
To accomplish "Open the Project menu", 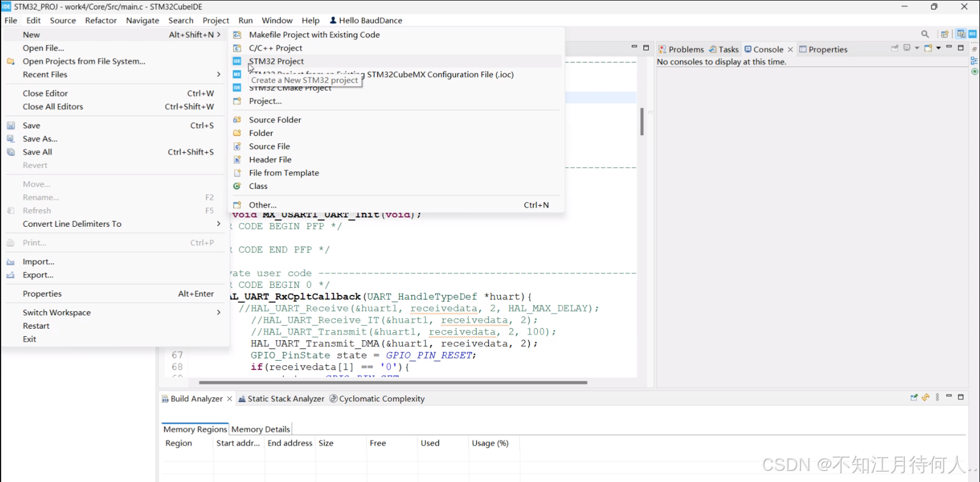I will click(x=216, y=20).
